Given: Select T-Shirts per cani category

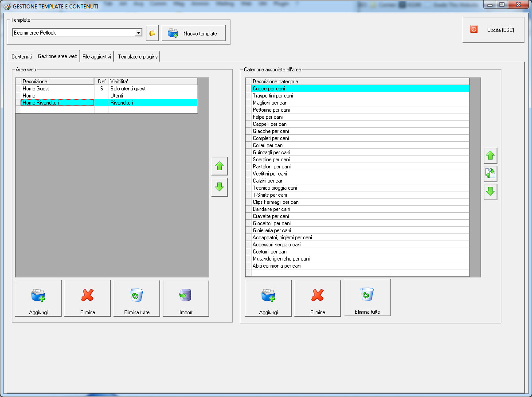Looking at the screenshot, I should coord(360,195).
